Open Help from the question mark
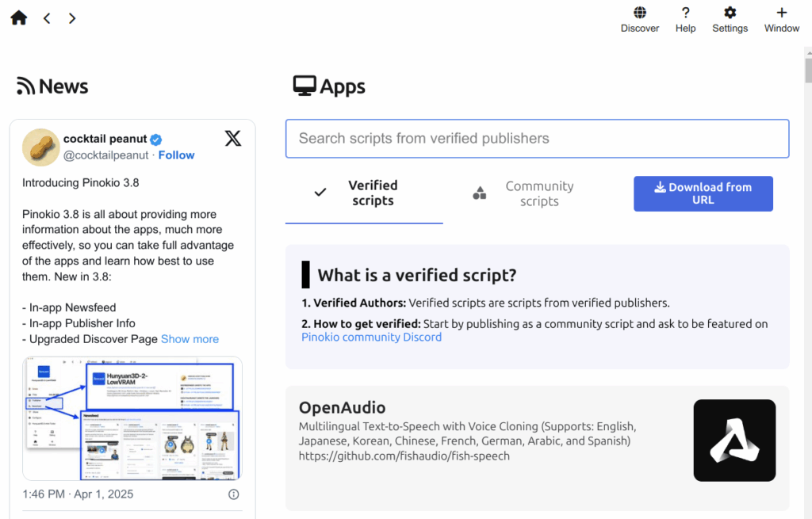The image size is (812, 519). pyautogui.click(x=685, y=20)
